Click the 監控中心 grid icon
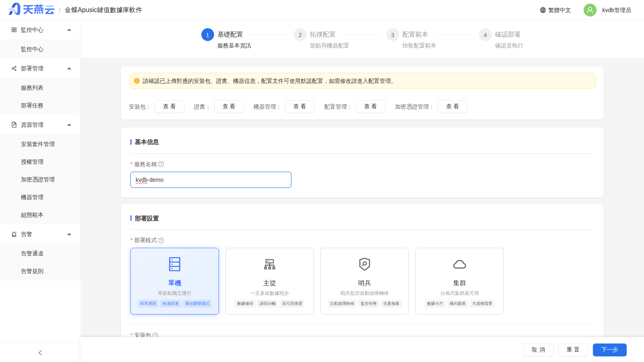This screenshot has width=644, height=362. point(14,30)
